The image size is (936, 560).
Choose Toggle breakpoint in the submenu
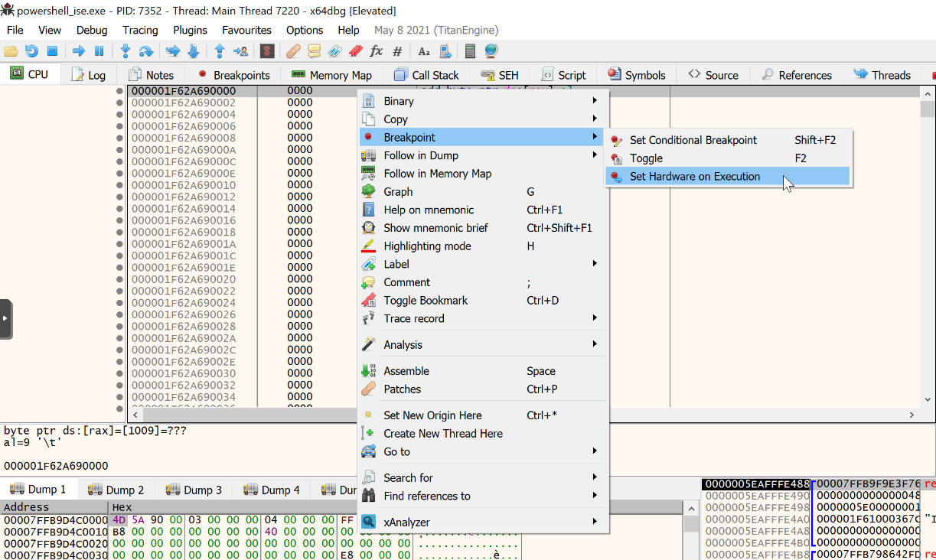point(646,158)
